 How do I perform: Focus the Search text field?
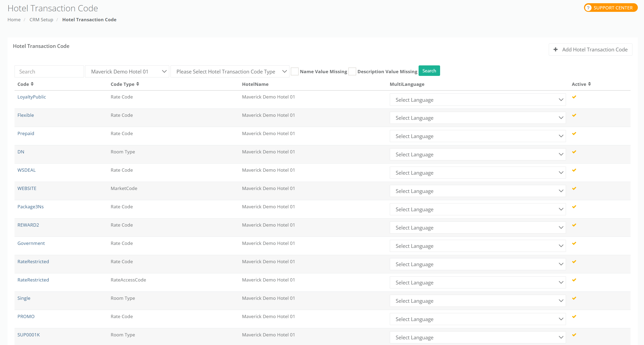coord(49,72)
